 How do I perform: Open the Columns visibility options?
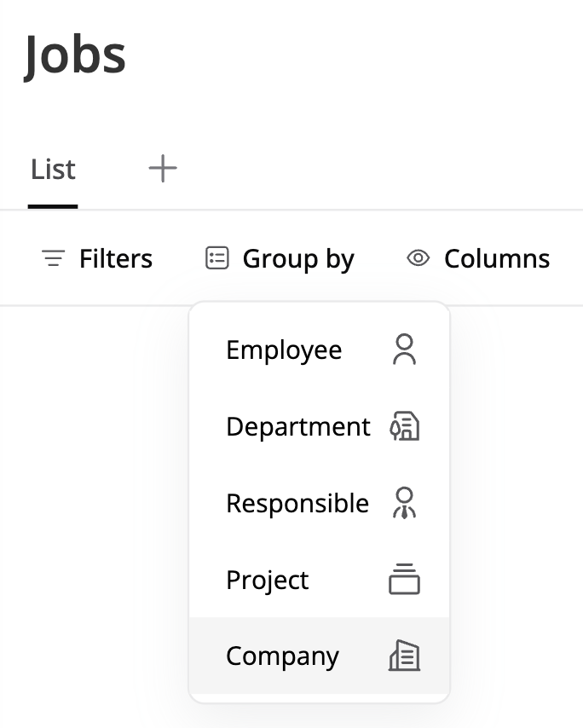[478, 258]
